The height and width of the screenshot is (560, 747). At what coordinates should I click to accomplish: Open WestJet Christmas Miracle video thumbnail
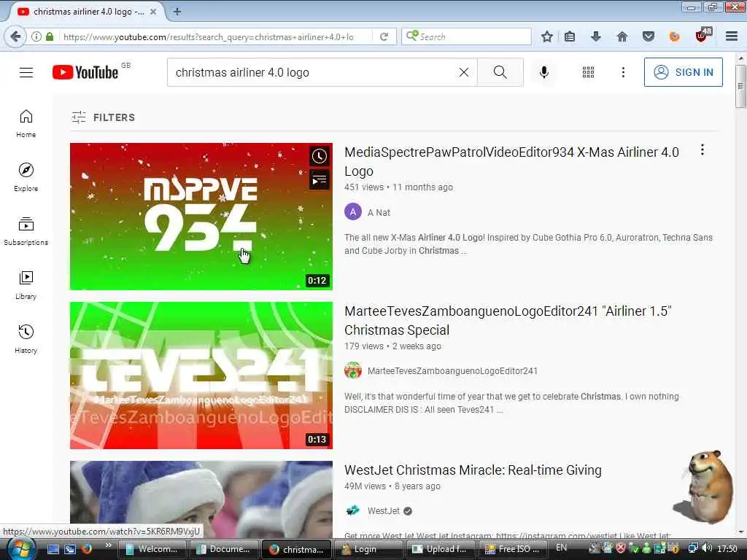(x=201, y=499)
